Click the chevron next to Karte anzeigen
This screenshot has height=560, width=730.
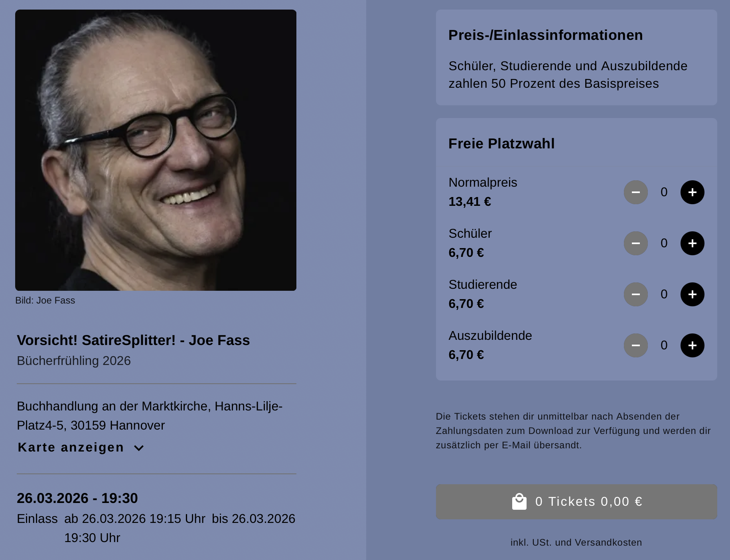pyautogui.click(x=139, y=448)
